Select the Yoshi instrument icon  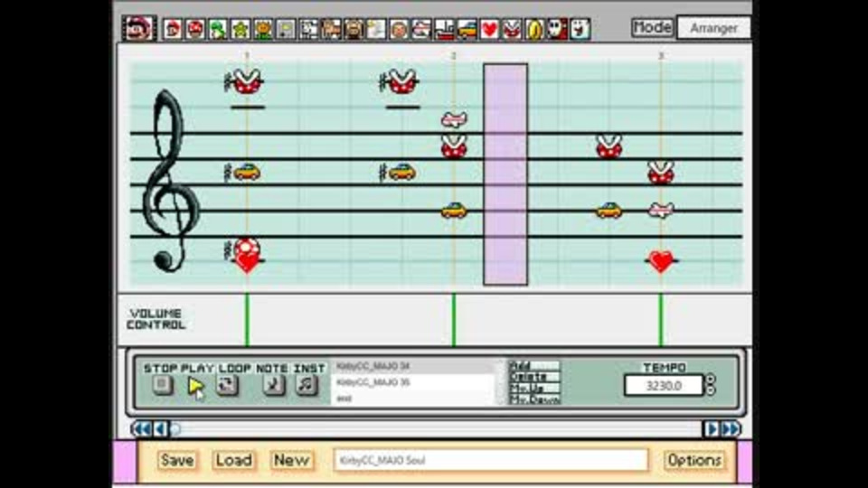(x=218, y=29)
